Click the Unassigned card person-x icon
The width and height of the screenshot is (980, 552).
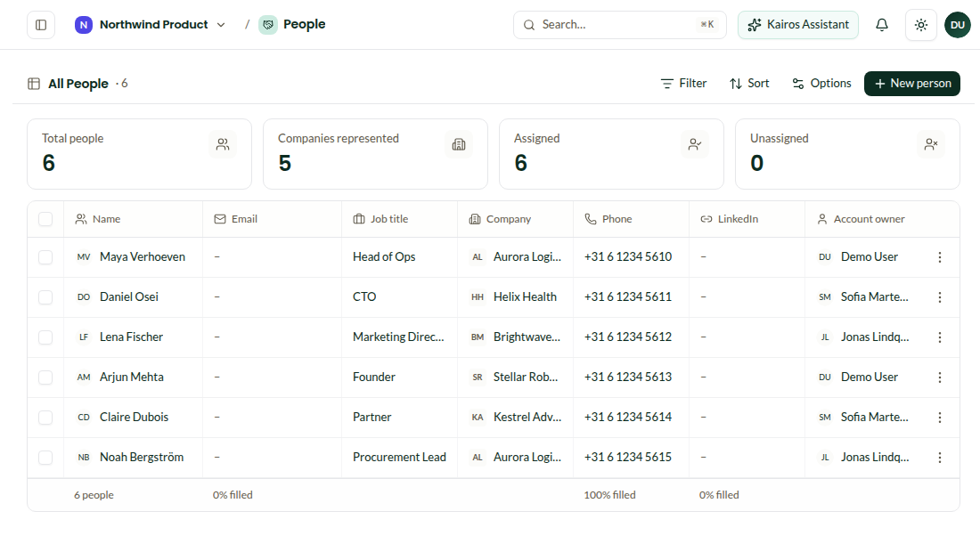931,145
